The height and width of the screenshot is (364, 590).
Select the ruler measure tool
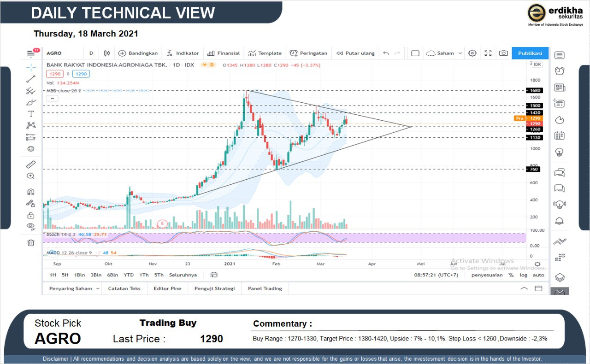(x=31, y=164)
